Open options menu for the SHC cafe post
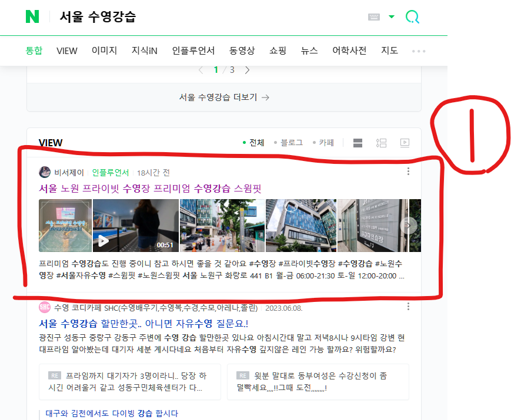This screenshot has height=420, width=511. click(x=408, y=307)
